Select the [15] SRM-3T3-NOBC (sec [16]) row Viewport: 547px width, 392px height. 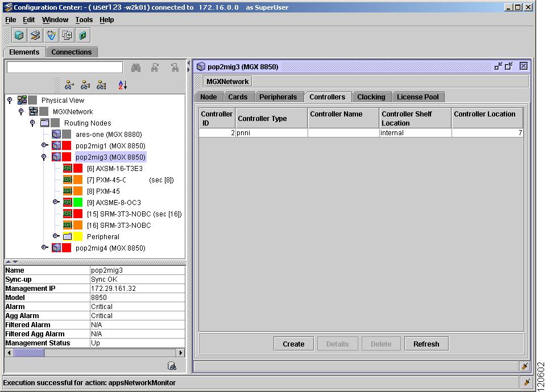coord(134,214)
